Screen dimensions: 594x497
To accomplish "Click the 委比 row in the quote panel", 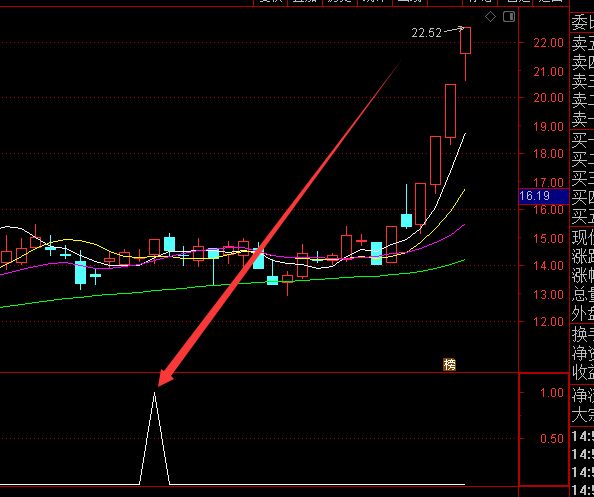I will pyautogui.click(x=582, y=23).
